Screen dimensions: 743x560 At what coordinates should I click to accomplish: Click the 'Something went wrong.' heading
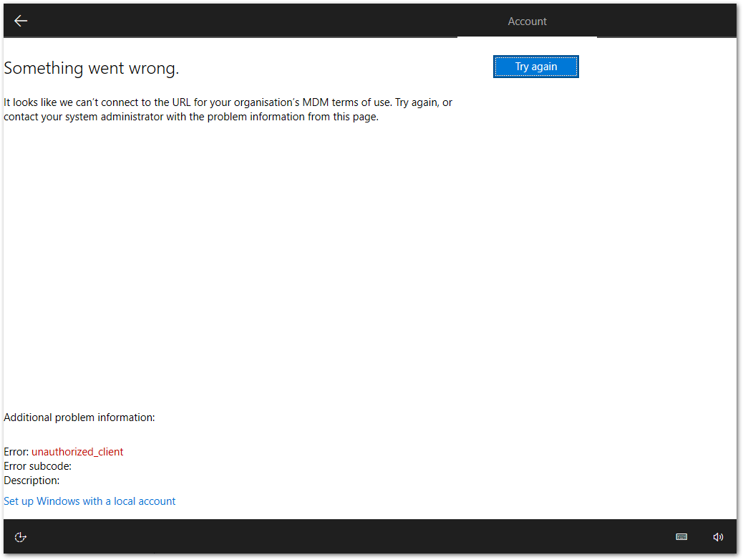91,69
